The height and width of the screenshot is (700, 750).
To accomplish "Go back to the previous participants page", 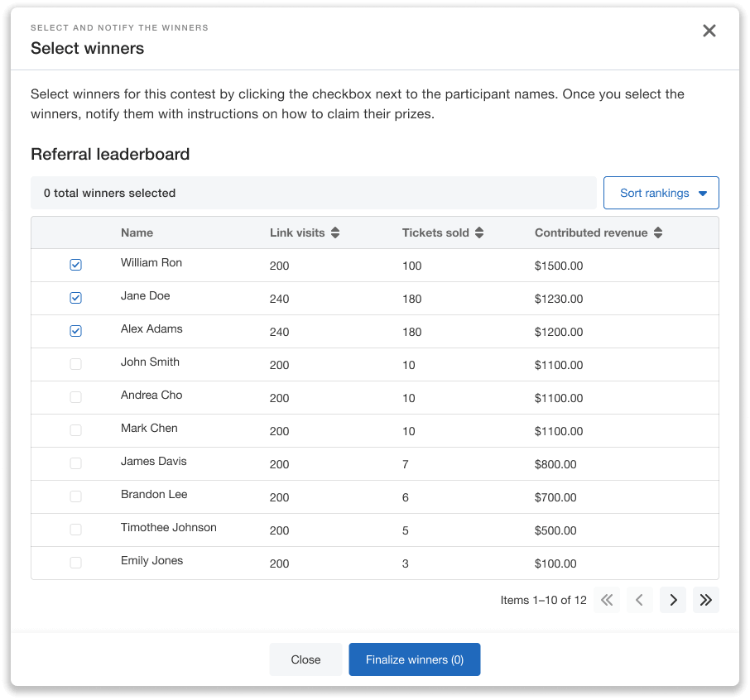I will point(639,600).
